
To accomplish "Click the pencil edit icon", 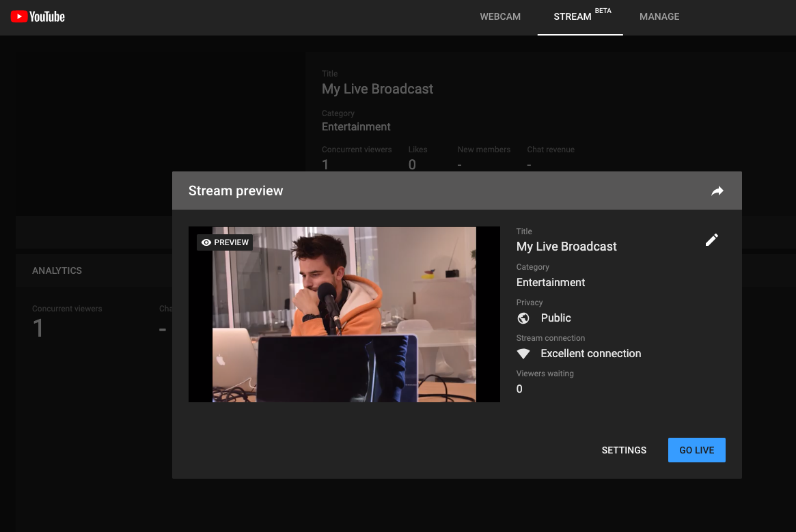I will tap(712, 240).
